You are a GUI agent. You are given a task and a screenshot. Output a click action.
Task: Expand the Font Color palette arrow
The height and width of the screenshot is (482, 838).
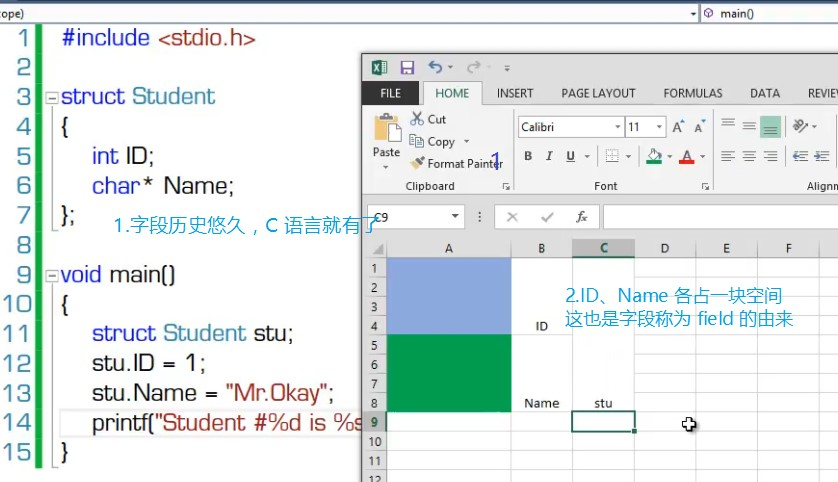coord(703,157)
